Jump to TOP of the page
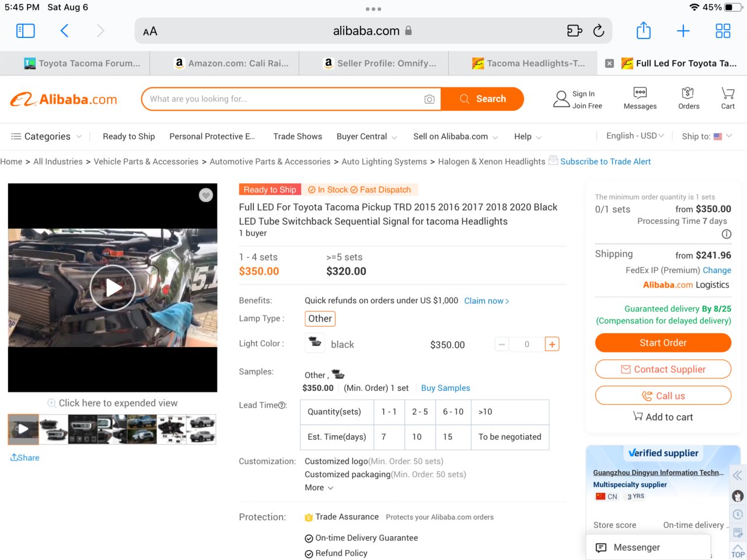Image resolution: width=747 pixels, height=560 pixels. pyautogui.click(x=738, y=551)
